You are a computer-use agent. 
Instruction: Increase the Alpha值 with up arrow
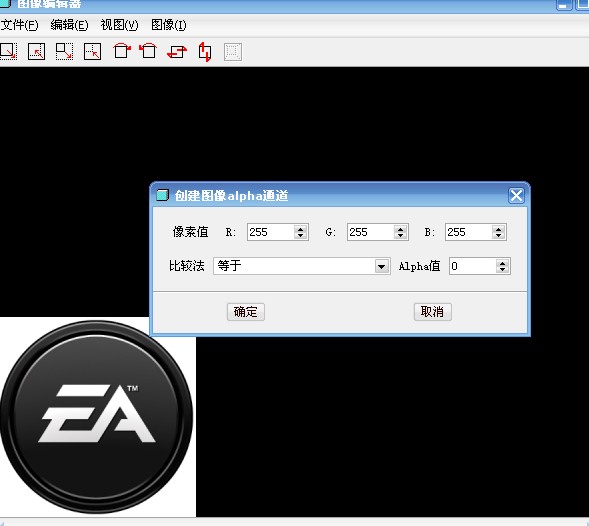503,263
